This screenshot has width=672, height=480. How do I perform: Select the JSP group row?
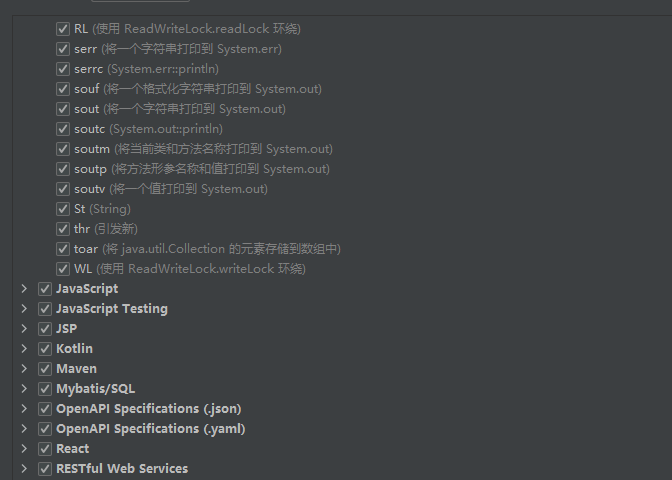[66, 329]
